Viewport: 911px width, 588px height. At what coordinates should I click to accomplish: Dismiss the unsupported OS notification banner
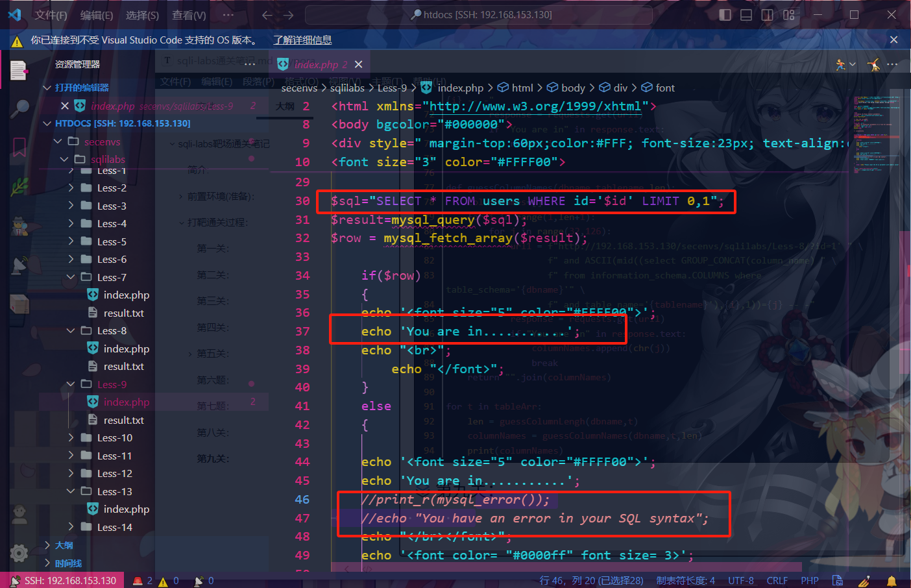893,40
